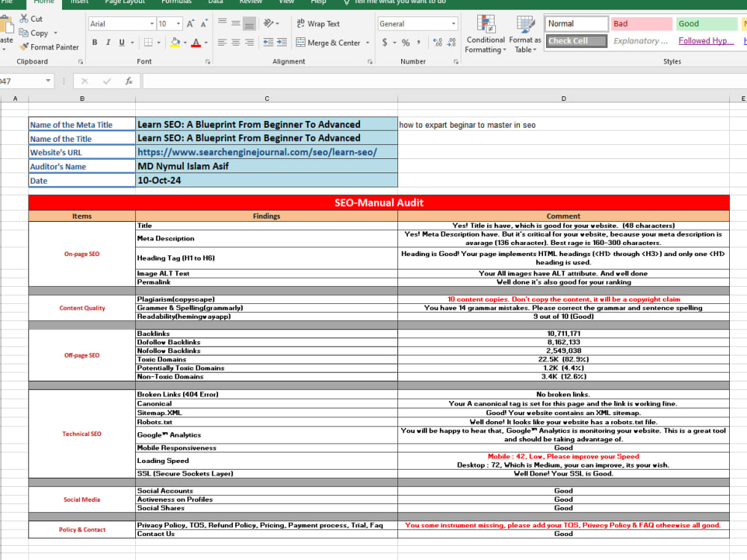
Task: Click the formula bar Enter checkmark
Action: (107, 81)
